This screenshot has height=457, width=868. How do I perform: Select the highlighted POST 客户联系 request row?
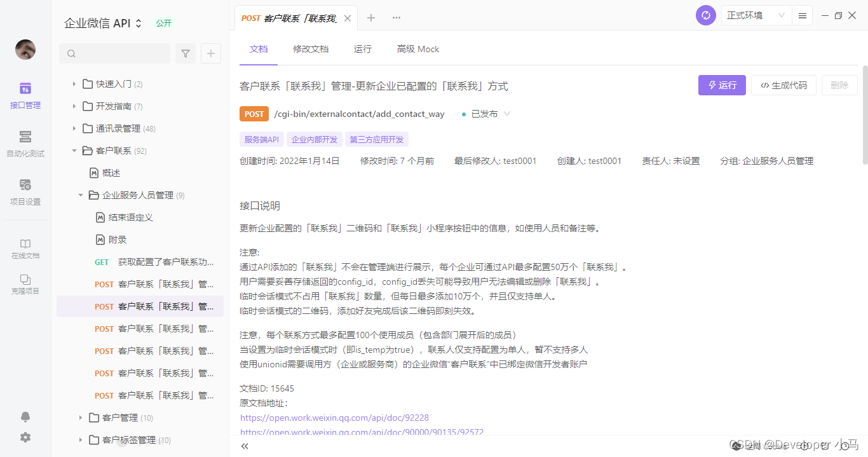click(140, 306)
